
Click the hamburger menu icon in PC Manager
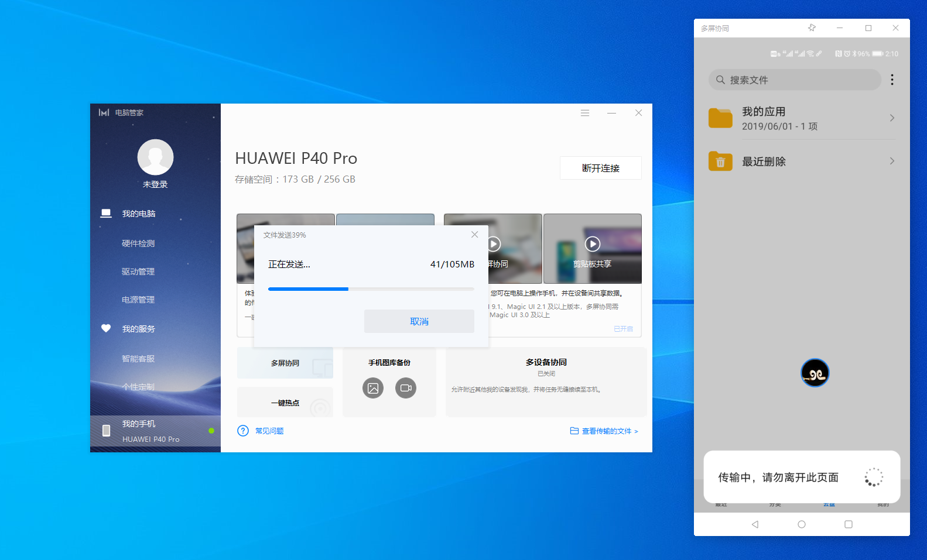click(x=584, y=113)
